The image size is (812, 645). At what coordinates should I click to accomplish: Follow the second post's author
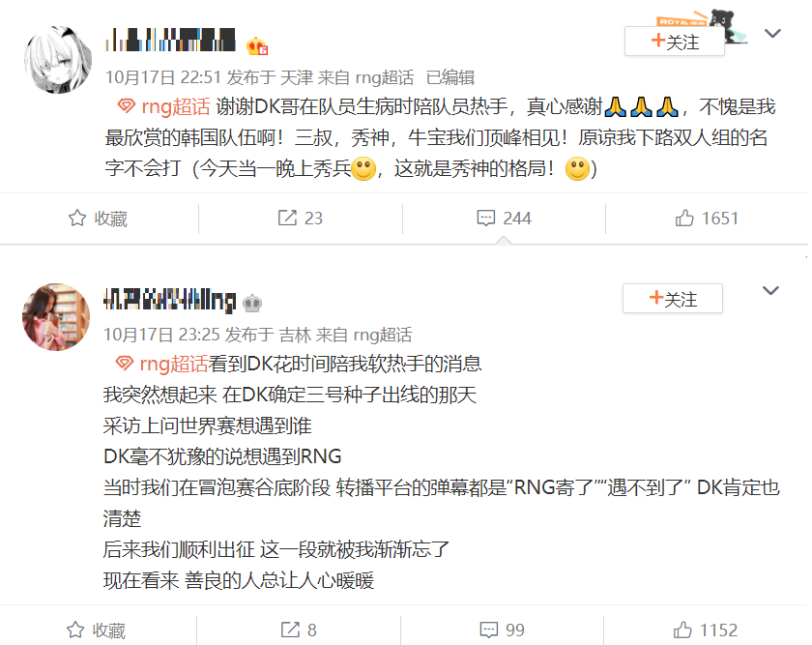pyautogui.click(x=672, y=299)
